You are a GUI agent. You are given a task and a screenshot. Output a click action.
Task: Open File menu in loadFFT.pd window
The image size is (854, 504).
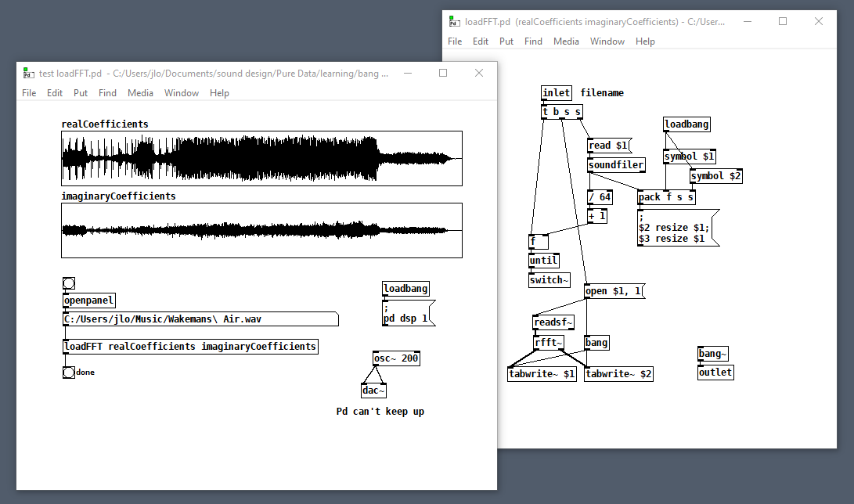point(455,41)
